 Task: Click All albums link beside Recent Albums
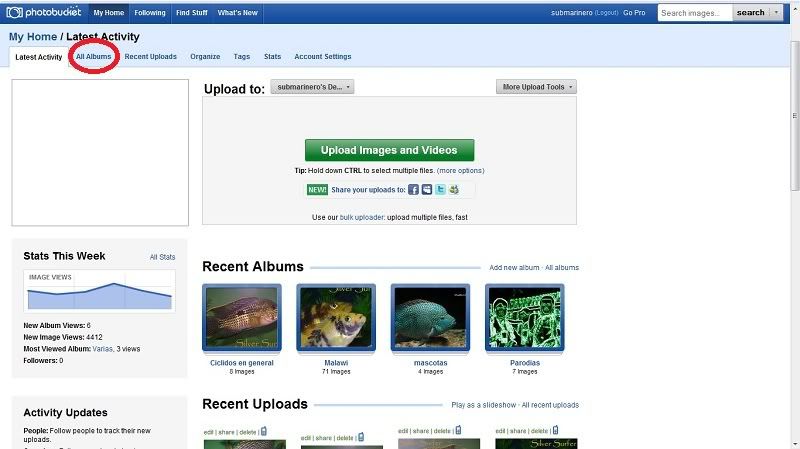562,267
